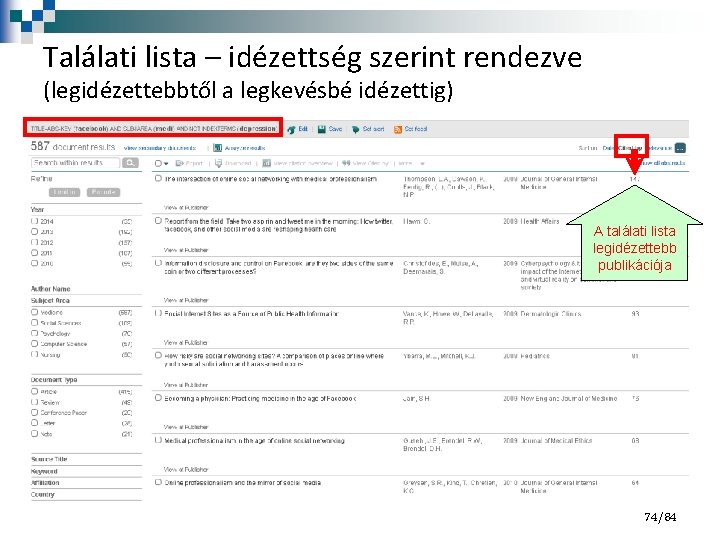Click the magnifier search-within-results button

pos(130,163)
